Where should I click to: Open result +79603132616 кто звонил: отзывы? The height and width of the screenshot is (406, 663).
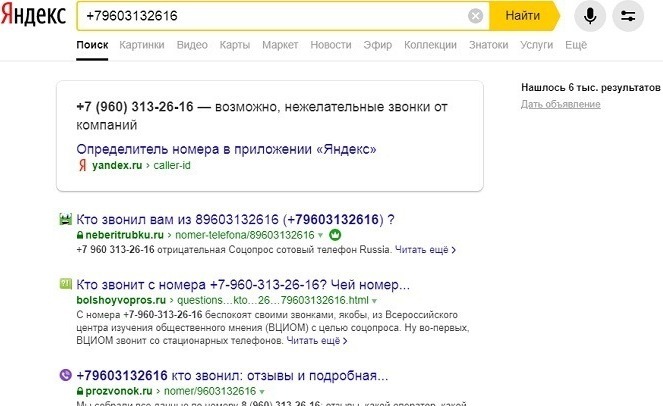click(x=232, y=376)
